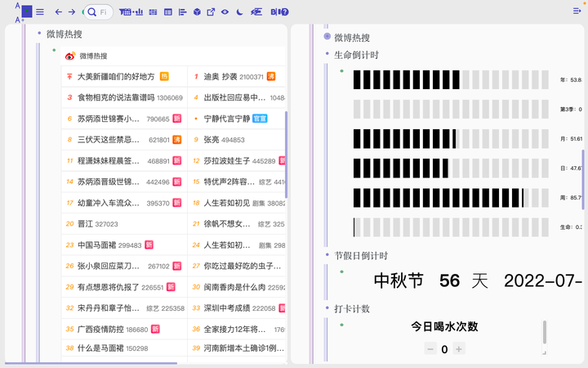Go forward with the right arrow
Viewport: 588px width, 368px height.
[72, 12]
